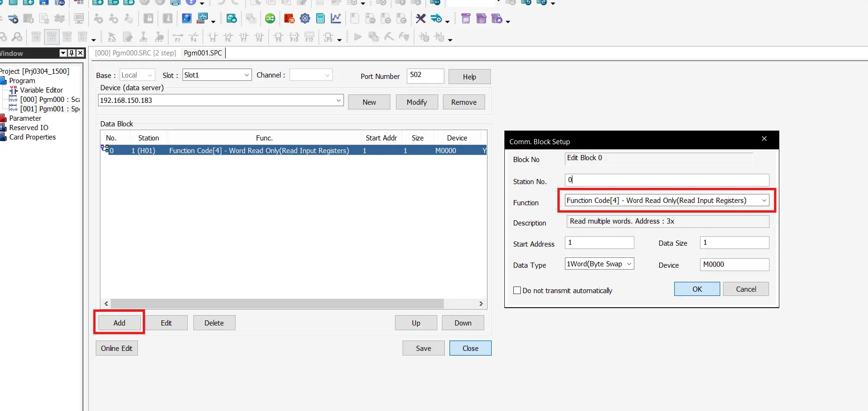Click the crossed wrench tools icon
This screenshot has height=411, width=868.
(x=421, y=19)
